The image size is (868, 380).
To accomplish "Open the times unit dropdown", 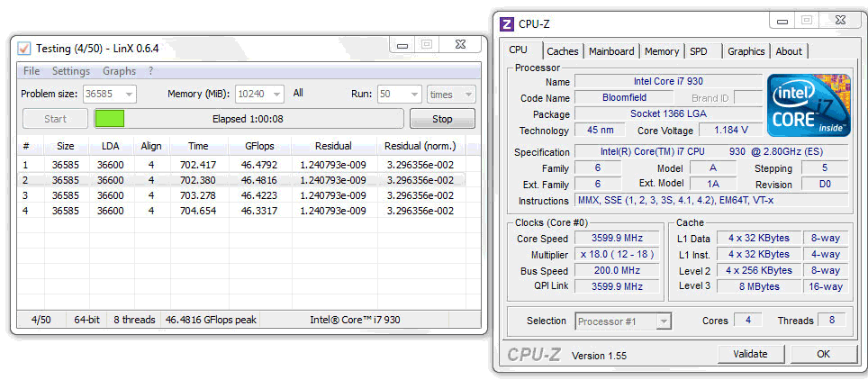I will pos(451,95).
